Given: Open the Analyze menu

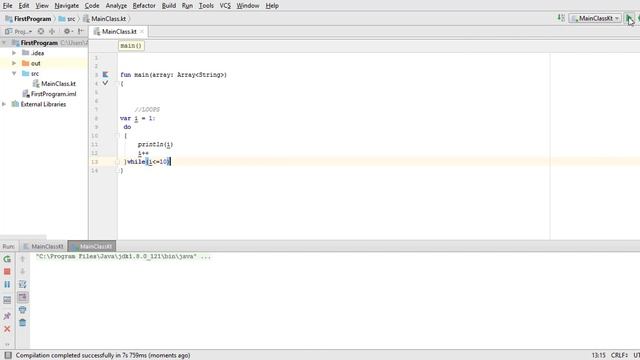Looking at the screenshot, I should coord(116,6).
